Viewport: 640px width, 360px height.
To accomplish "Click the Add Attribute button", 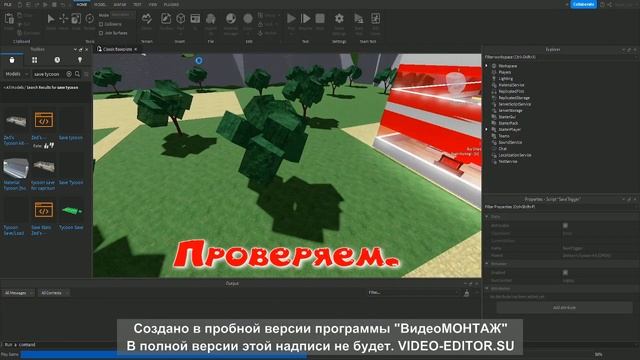I will pyautogui.click(x=564, y=307).
